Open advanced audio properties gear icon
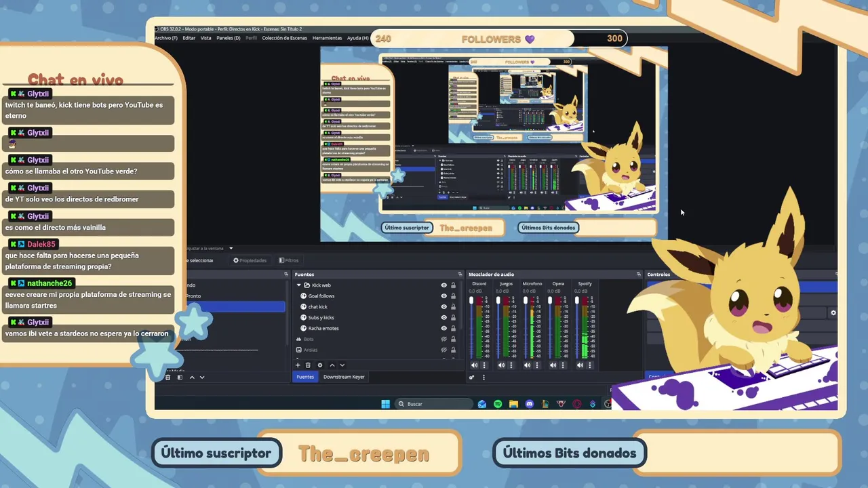 click(x=471, y=378)
